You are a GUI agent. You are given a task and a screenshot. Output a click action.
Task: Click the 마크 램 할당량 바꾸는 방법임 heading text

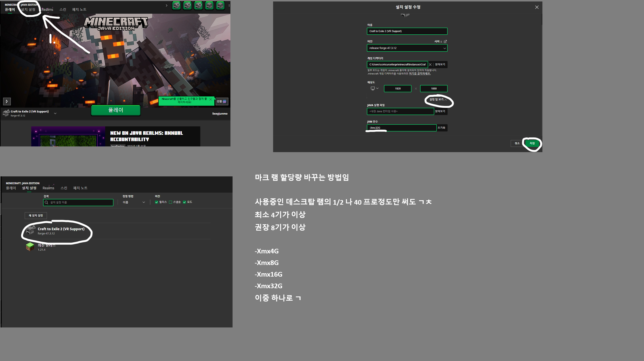tap(302, 177)
